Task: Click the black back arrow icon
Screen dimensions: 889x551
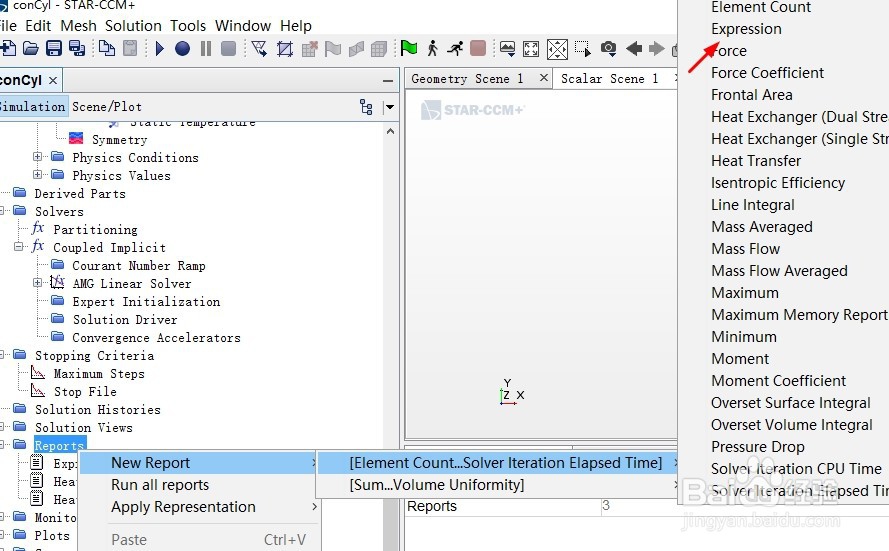Action: pos(634,49)
